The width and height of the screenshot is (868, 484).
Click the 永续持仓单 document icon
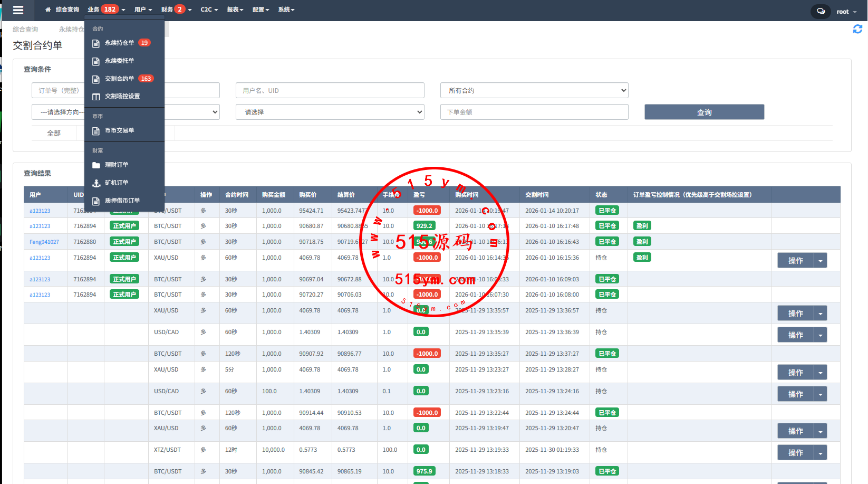[x=96, y=43]
